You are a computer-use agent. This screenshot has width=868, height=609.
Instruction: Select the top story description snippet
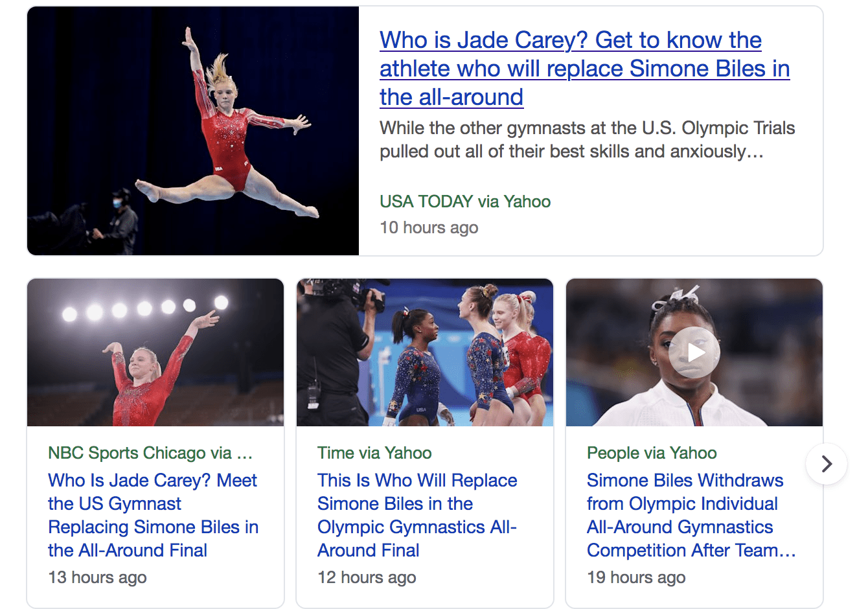(x=587, y=140)
